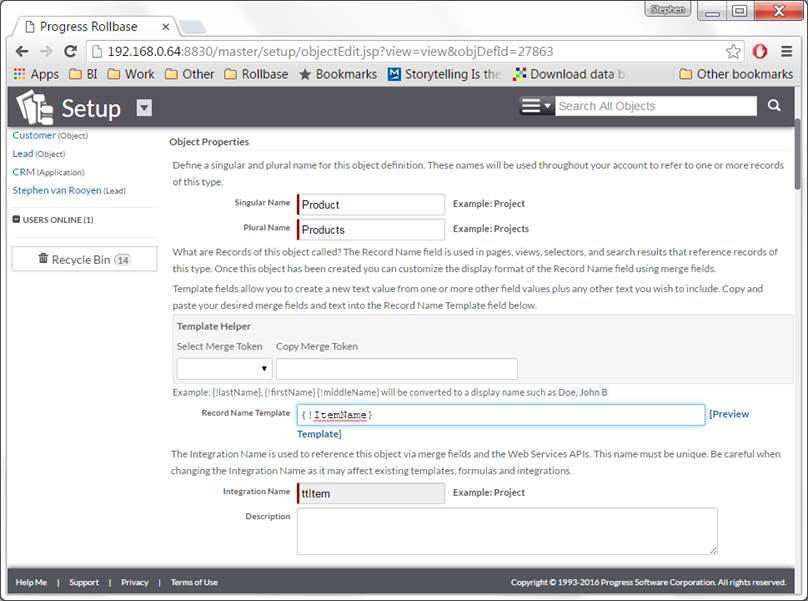Open the Other bookmarks folder on left

click(190, 74)
